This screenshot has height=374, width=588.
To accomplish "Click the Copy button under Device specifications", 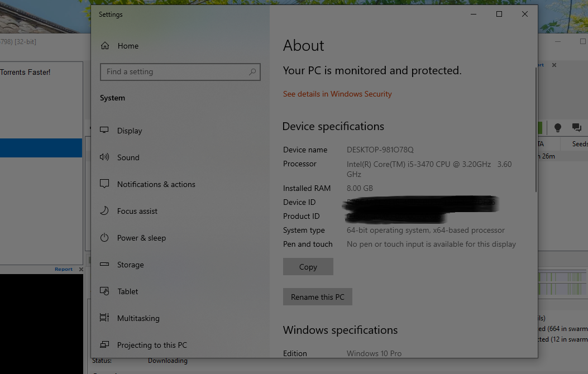I will coord(308,266).
